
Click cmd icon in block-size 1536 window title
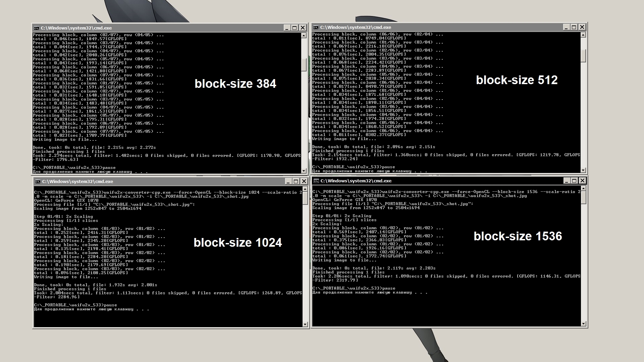pyautogui.click(x=316, y=181)
